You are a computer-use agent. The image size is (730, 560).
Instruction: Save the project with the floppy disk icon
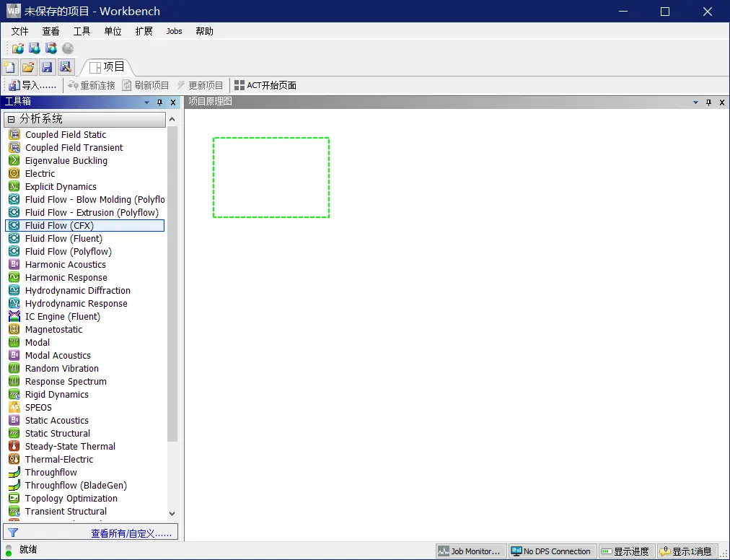click(47, 67)
